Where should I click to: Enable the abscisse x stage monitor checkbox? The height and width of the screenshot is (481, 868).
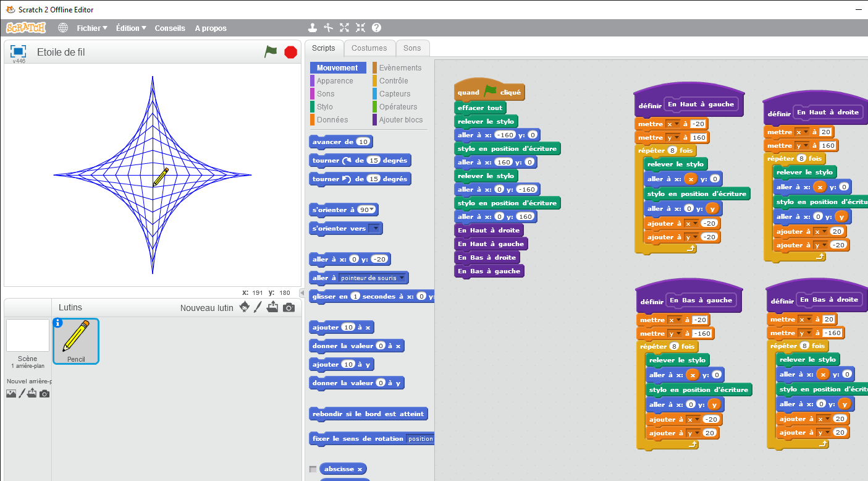click(x=313, y=469)
